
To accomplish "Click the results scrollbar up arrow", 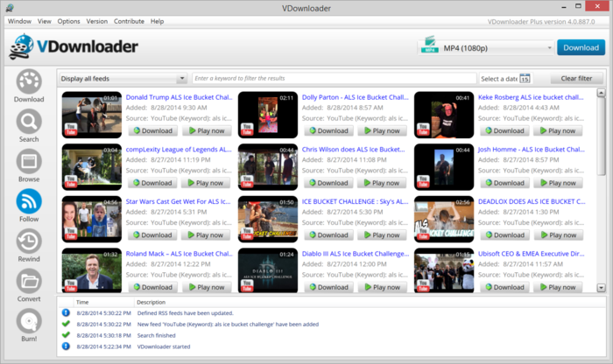I will coord(601,93).
